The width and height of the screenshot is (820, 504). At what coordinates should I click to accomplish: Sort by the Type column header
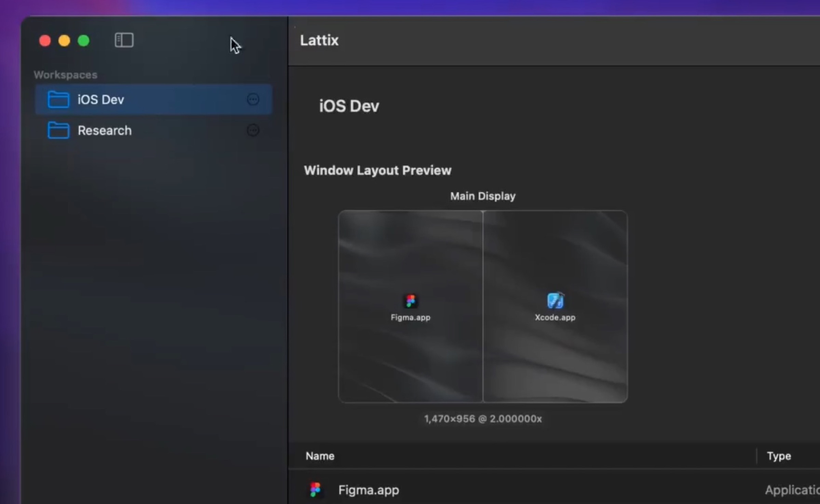pos(779,456)
